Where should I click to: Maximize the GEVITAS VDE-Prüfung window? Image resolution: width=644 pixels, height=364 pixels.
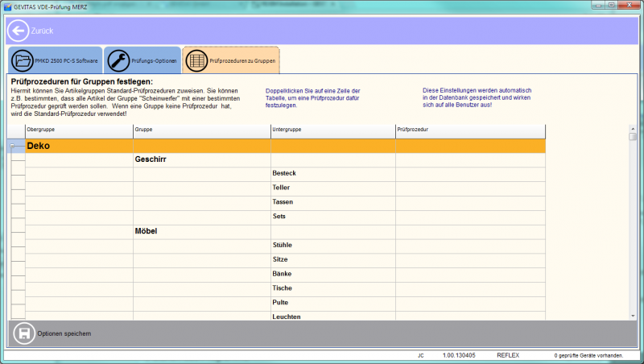611,6
